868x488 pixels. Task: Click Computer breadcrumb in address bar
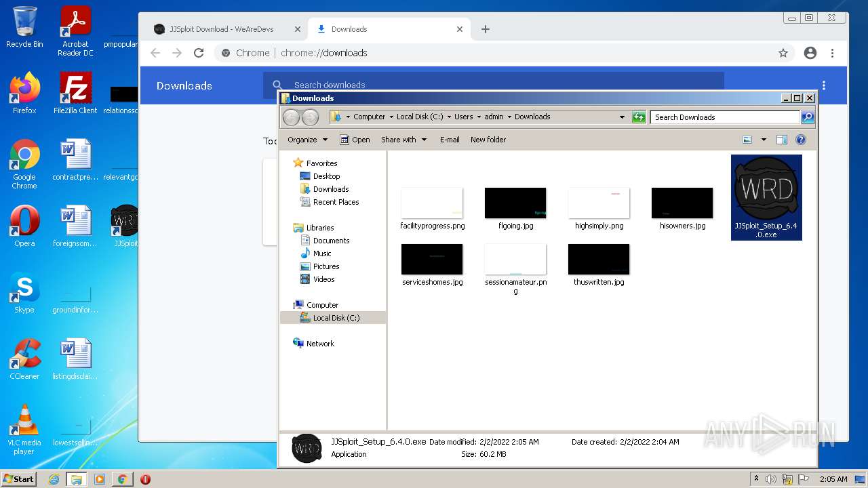coord(369,117)
